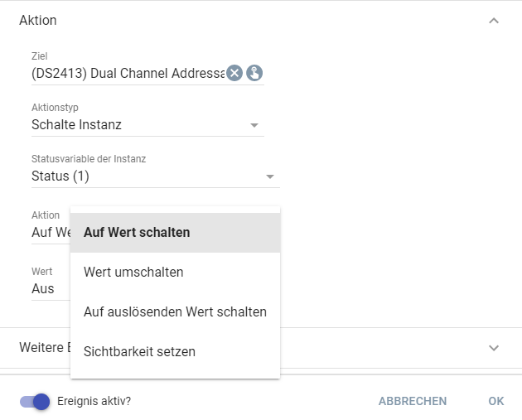
Task: Clear the Ziel field with the X icon
Action: 234,74
